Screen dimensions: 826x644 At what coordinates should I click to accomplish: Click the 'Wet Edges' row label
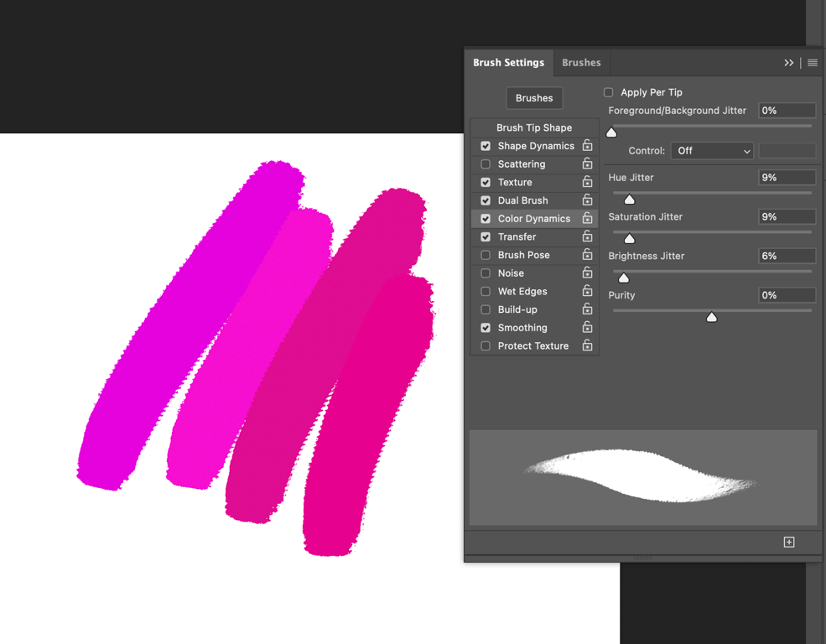(x=522, y=291)
